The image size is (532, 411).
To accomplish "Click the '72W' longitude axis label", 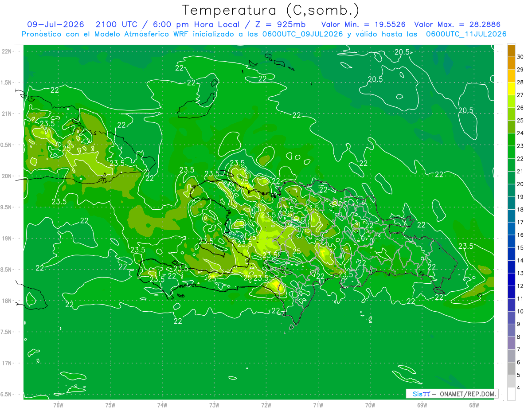I will [x=266, y=405].
